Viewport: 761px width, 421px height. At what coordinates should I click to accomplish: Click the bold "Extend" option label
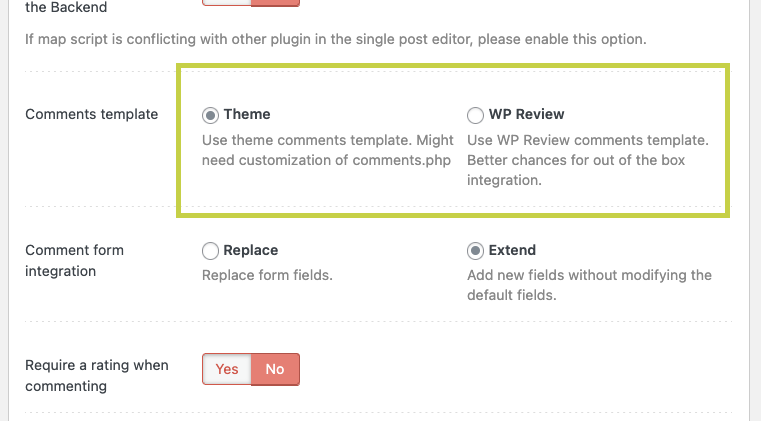[512, 250]
